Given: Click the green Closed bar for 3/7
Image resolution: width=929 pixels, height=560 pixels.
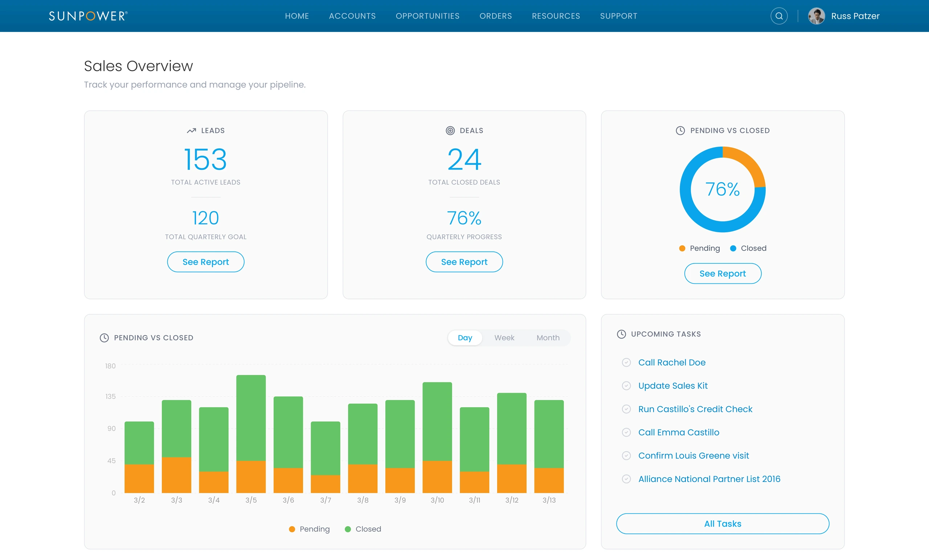Looking at the screenshot, I should click(x=325, y=448).
